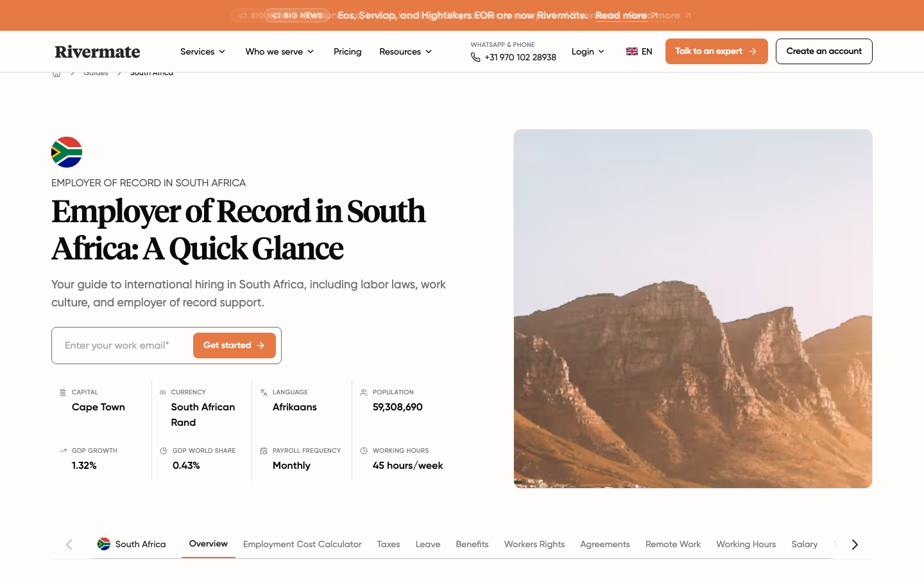The width and height of the screenshot is (924, 578).
Task: Click the home breadcrumb icon
Action: (56, 74)
